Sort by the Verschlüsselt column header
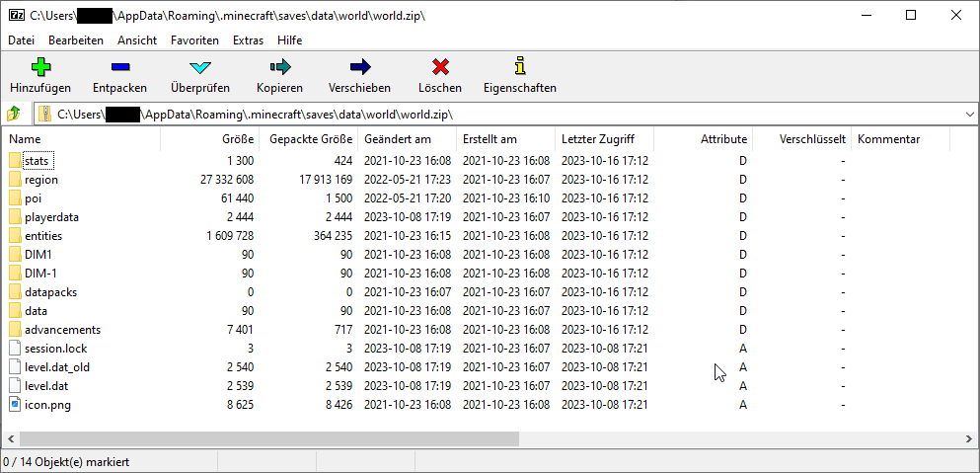Viewport: 980px width, 473px height. 802,139
